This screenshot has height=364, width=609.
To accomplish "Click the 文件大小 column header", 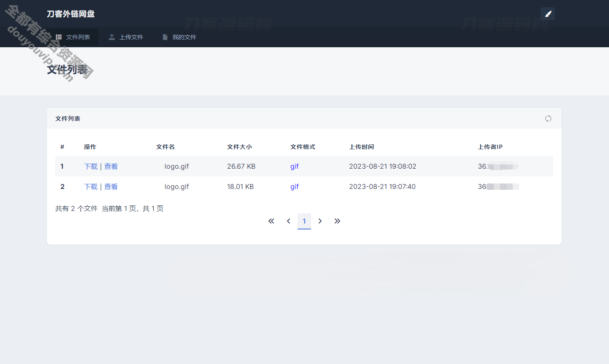I will point(239,147).
